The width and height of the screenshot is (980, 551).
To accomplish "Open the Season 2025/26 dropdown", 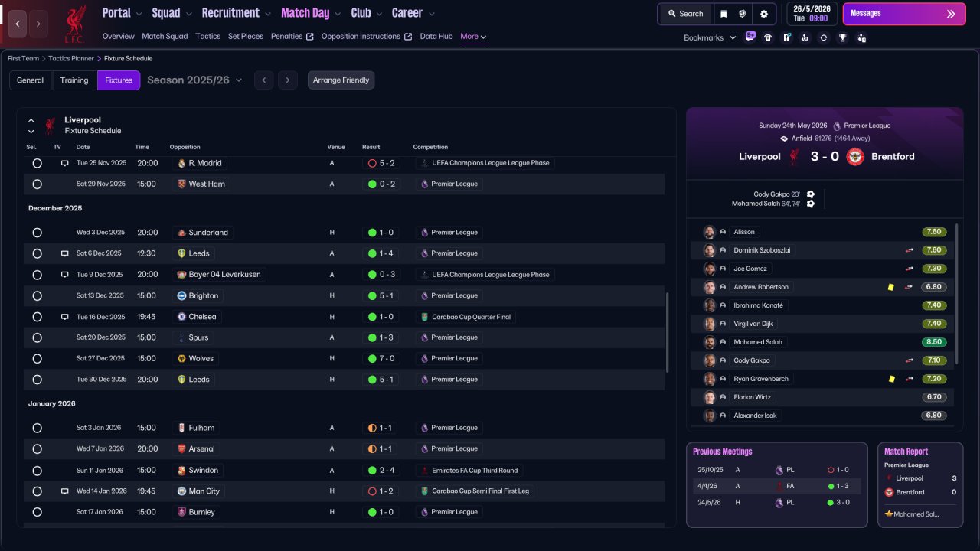I will (194, 80).
